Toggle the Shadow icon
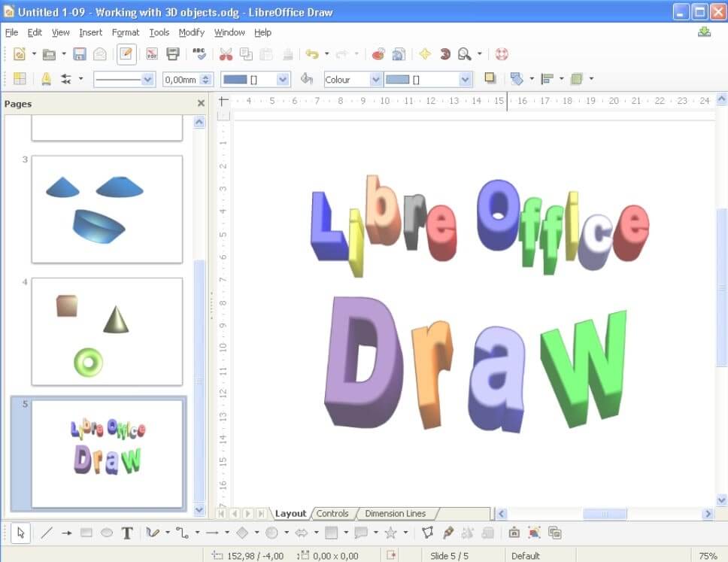This screenshot has width=728, height=562. click(490, 78)
